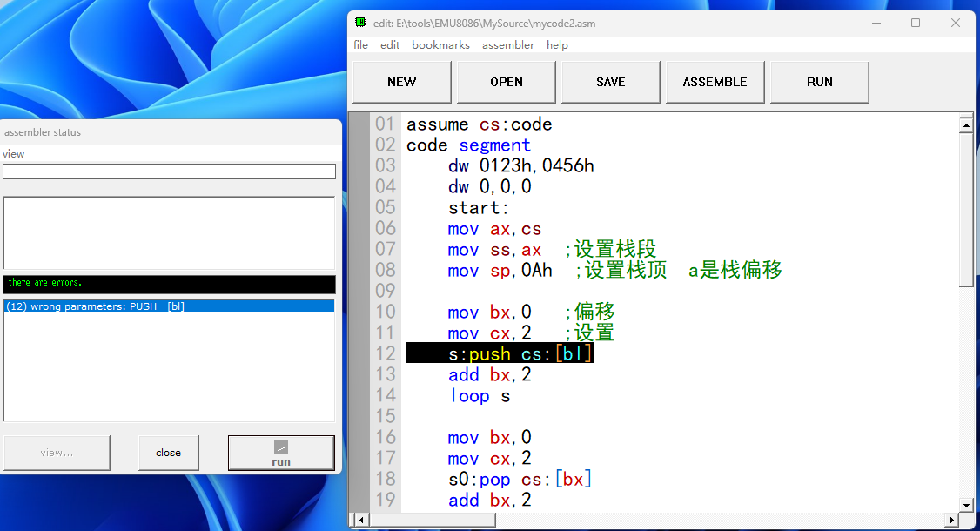The height and width of the screenshot is (531, 980).
Task: Open the view menu in assembler status
Action: (13, 154)
